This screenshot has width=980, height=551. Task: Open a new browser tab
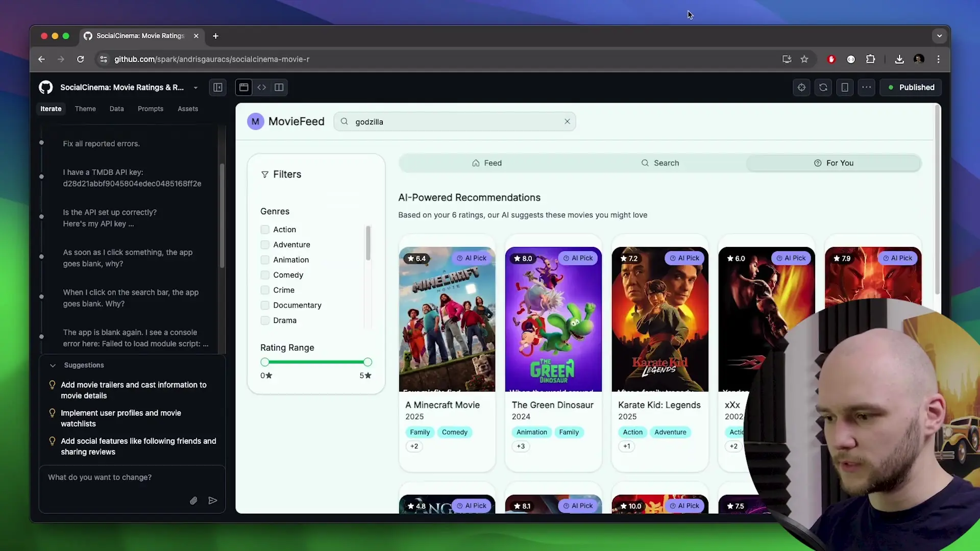(x=215, y=36)
